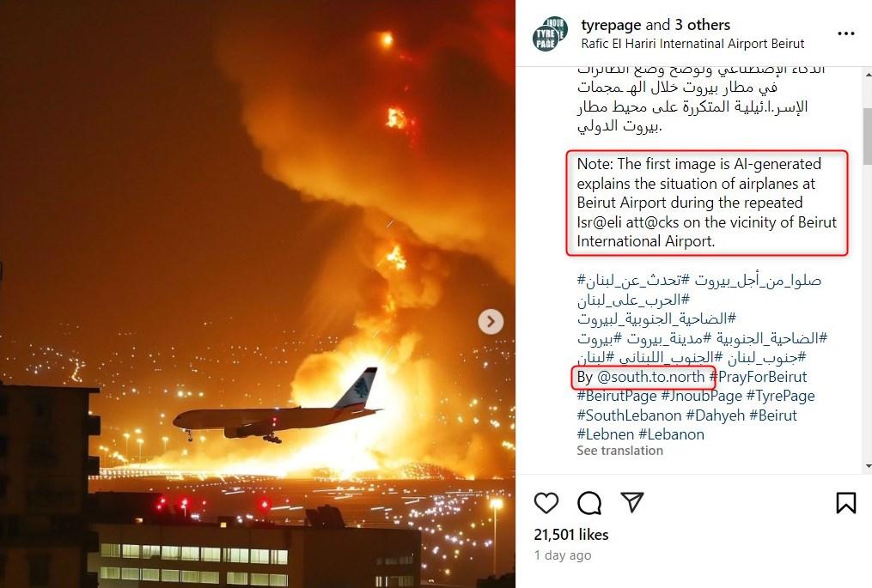The image size is (872, 588).
Task: Click See translation under caption
Action: 619,451
